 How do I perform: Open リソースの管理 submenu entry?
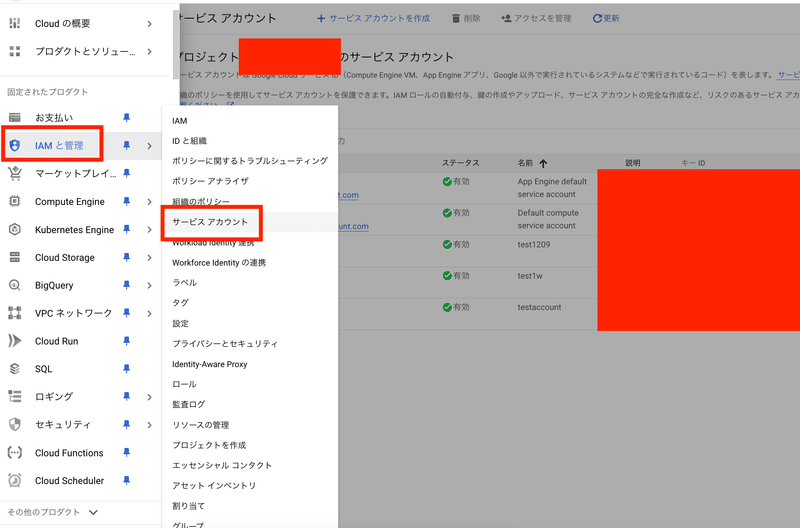201,425
